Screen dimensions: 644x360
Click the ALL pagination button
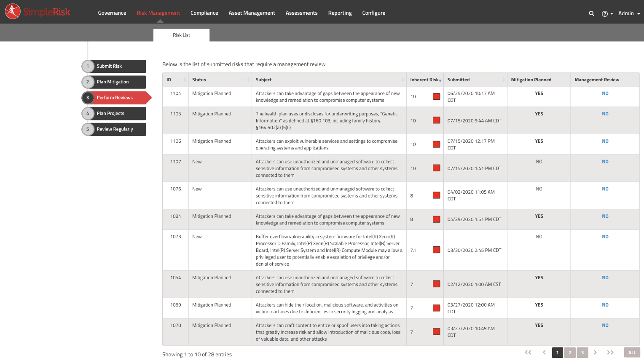(632, 352)
